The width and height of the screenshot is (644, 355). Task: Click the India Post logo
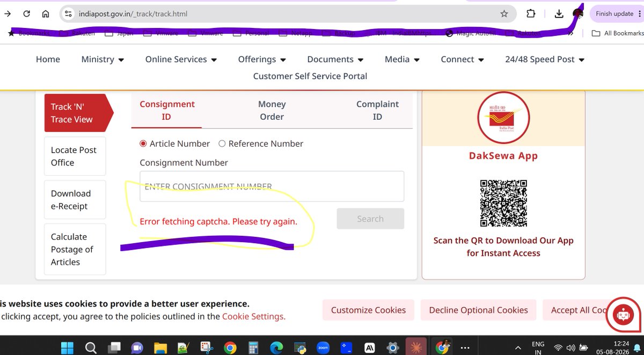click(503, 118)
